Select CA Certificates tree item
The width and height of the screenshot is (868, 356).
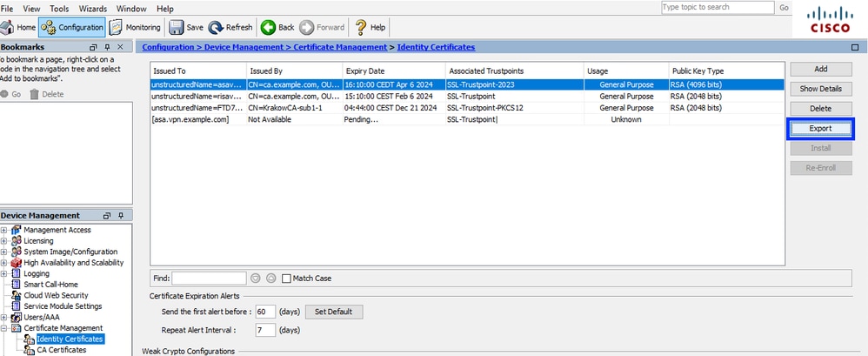tap(62, 350)
